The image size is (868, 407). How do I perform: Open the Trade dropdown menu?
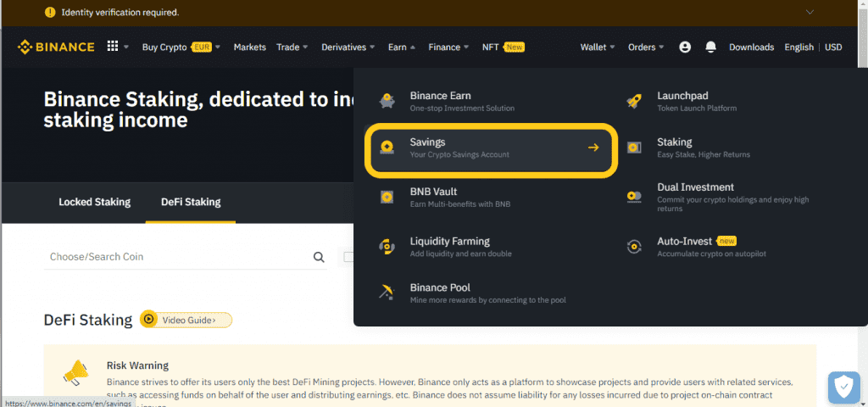[x=292, y=47]
